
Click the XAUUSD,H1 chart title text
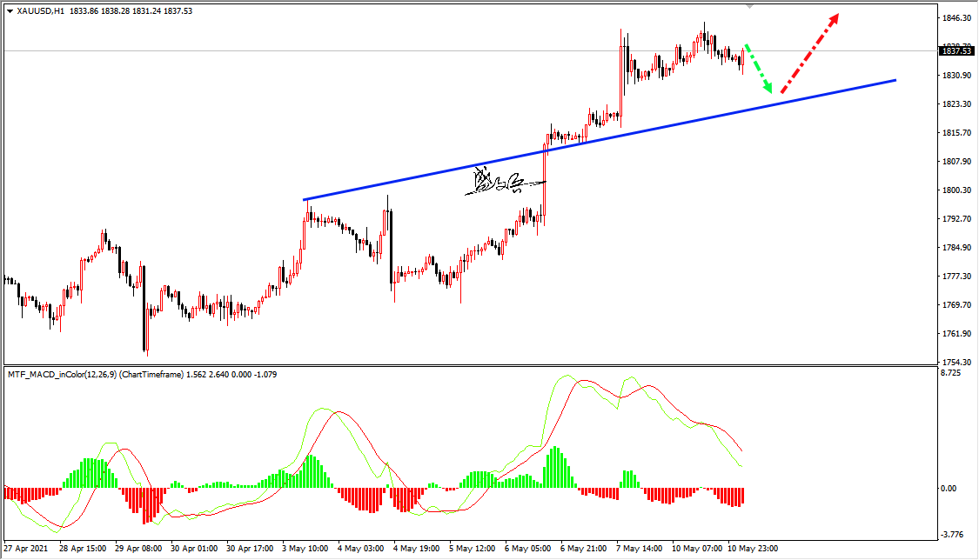40,11
